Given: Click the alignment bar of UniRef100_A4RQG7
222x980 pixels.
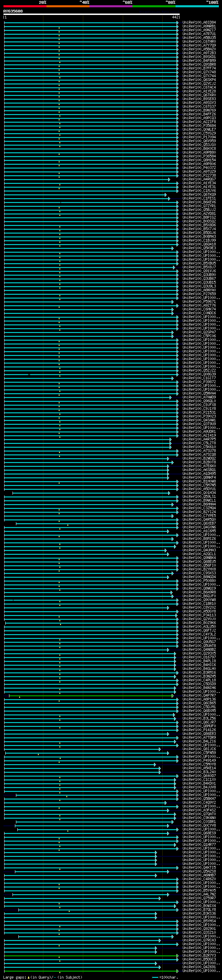Looking at the screenshot, I should 87,180.
